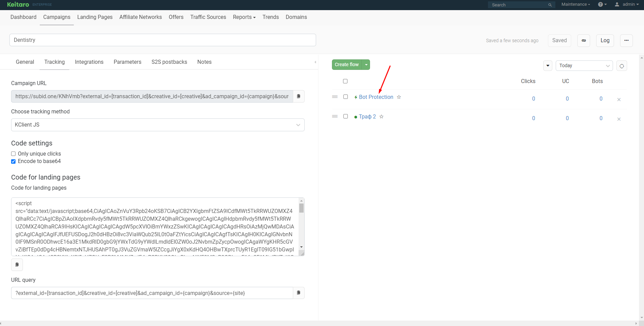Open Traffic Sources
Image resolution: width=644 pixels, height=326 pixels.
pyautogui.click(x=208, y=17)
